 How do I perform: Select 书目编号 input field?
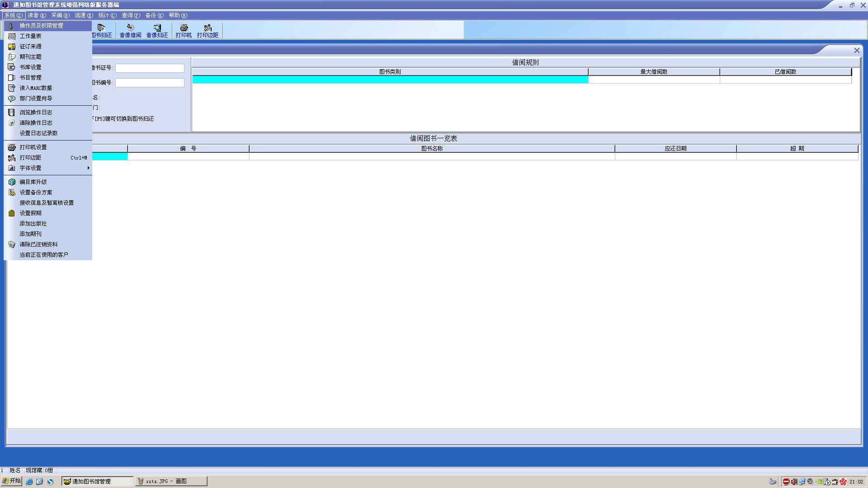point(150,82)
